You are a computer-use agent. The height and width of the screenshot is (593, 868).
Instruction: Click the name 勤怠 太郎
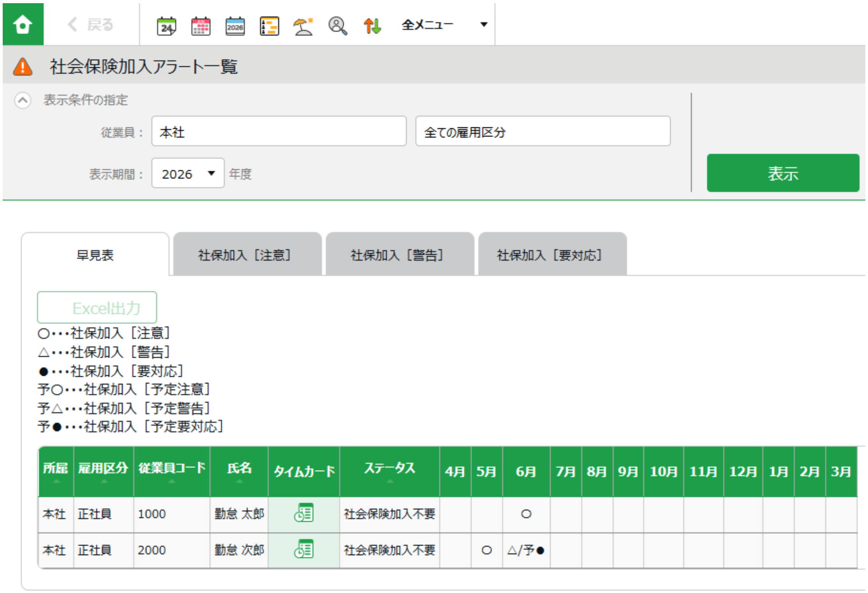(239, 514)
